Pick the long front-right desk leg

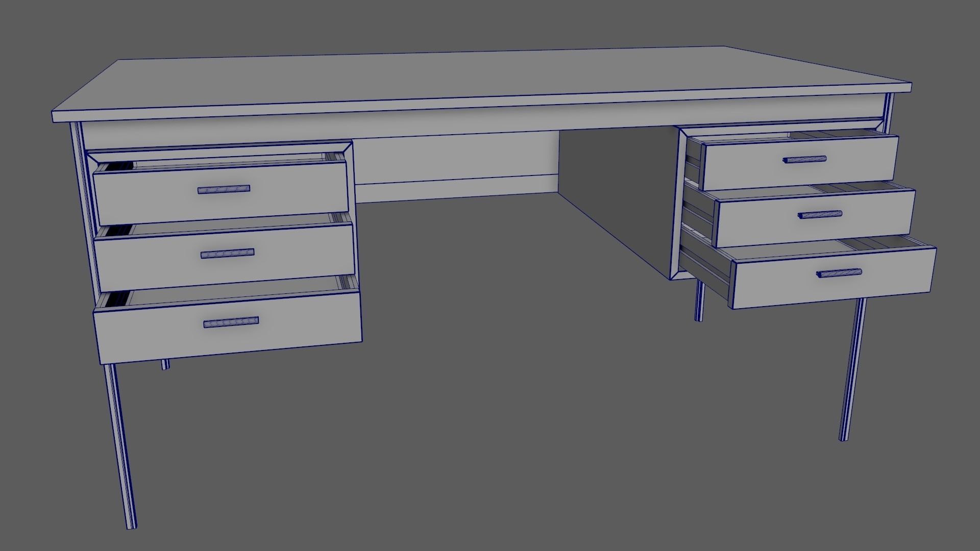pos(852,369)
